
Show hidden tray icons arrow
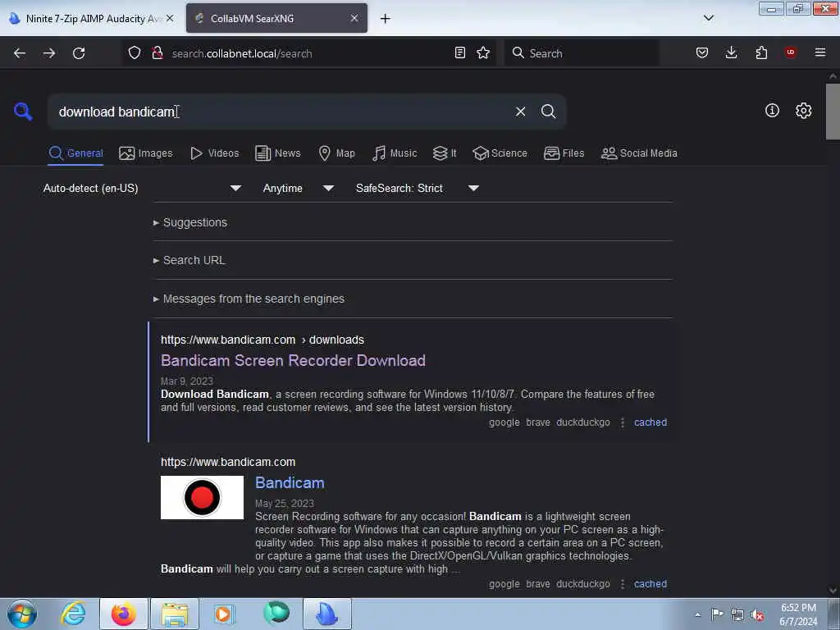pos(697,614)
